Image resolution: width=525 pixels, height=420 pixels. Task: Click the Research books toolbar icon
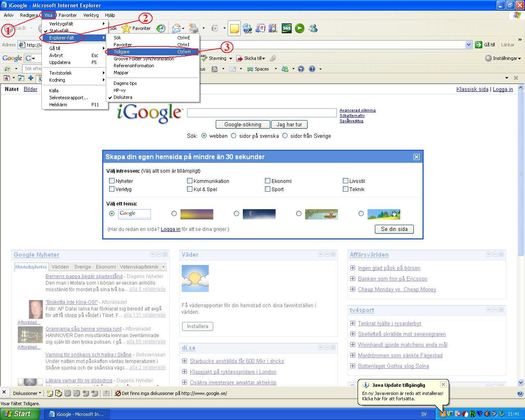pos(273,28)
